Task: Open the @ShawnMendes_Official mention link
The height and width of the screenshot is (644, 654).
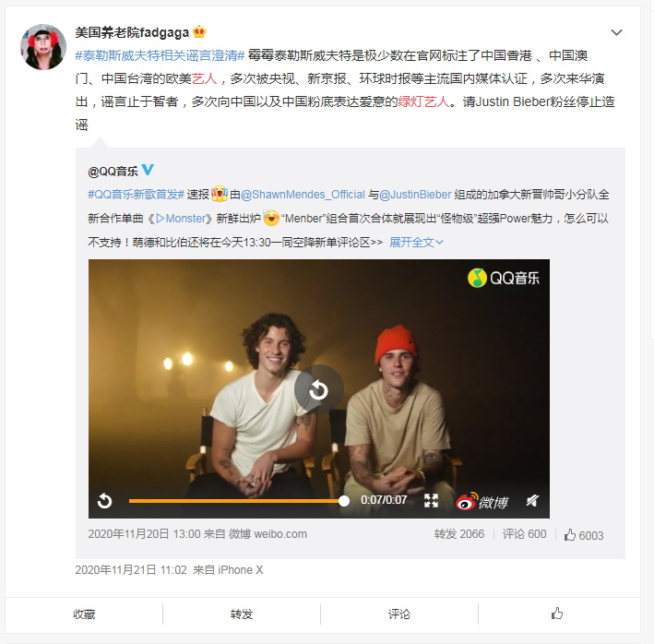Action: (303, 195)
